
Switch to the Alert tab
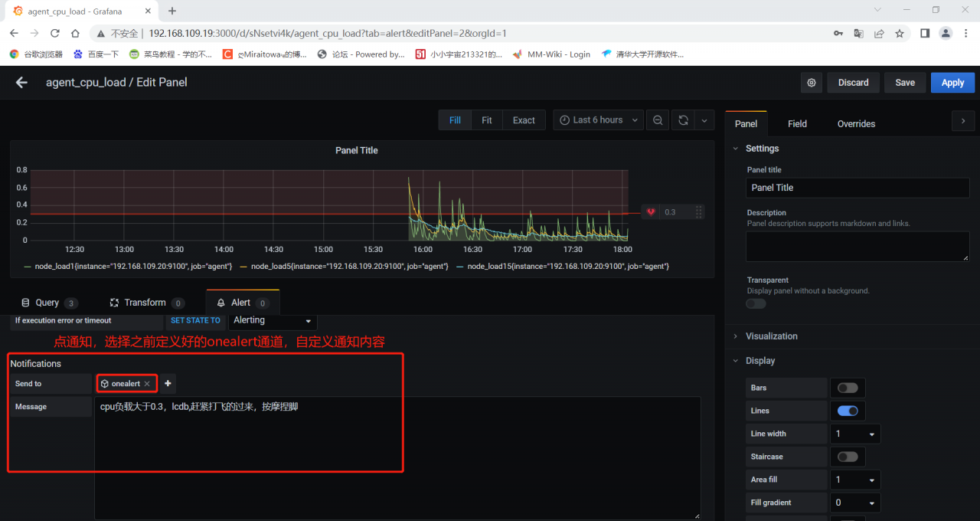pos(243,303)
